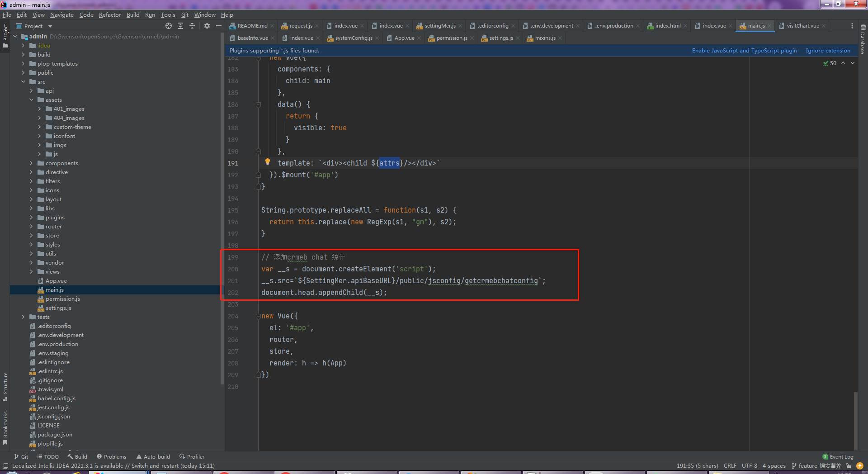
Task: Click the Select Opened File target icon
Action: point(169,26)
